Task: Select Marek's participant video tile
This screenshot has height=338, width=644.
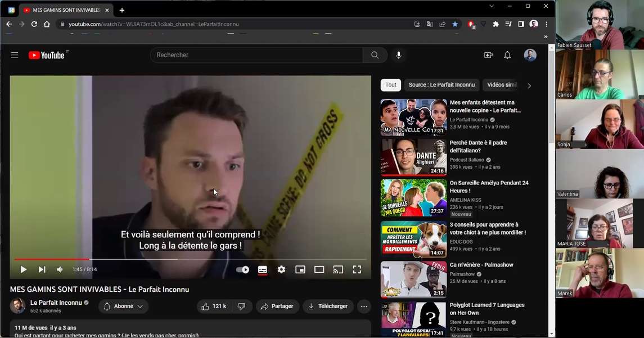Action: coord(600,273)
